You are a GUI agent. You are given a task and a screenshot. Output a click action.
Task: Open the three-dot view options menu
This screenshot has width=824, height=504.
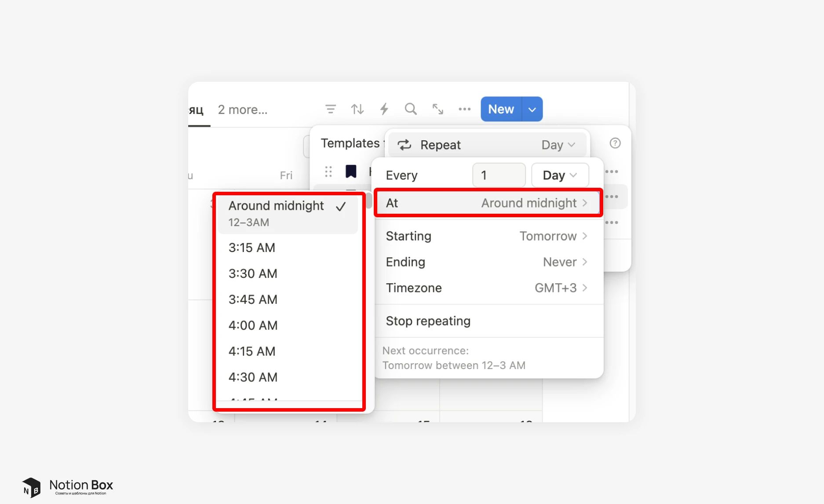[x=464, y=109]
